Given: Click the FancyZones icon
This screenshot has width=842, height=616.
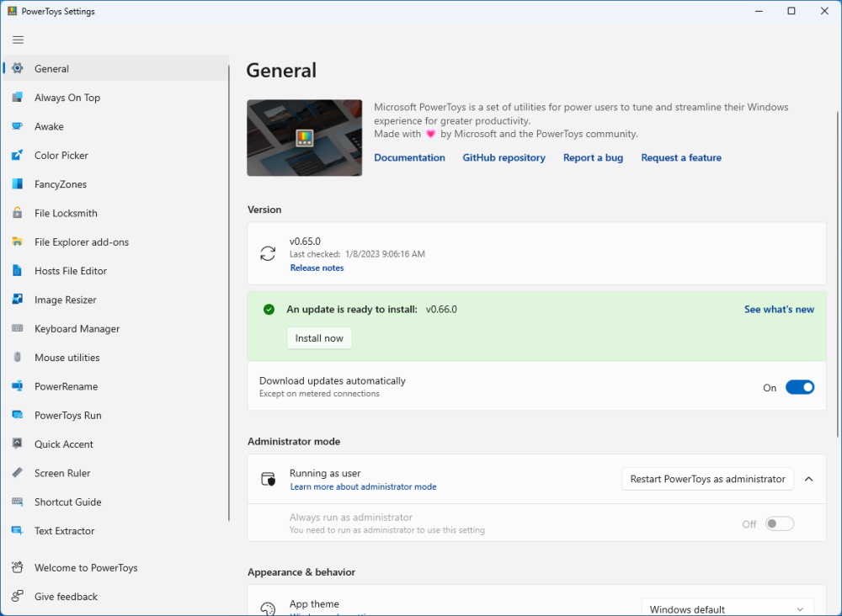Looking at the screenshot, I should click(x=17, y=184).
